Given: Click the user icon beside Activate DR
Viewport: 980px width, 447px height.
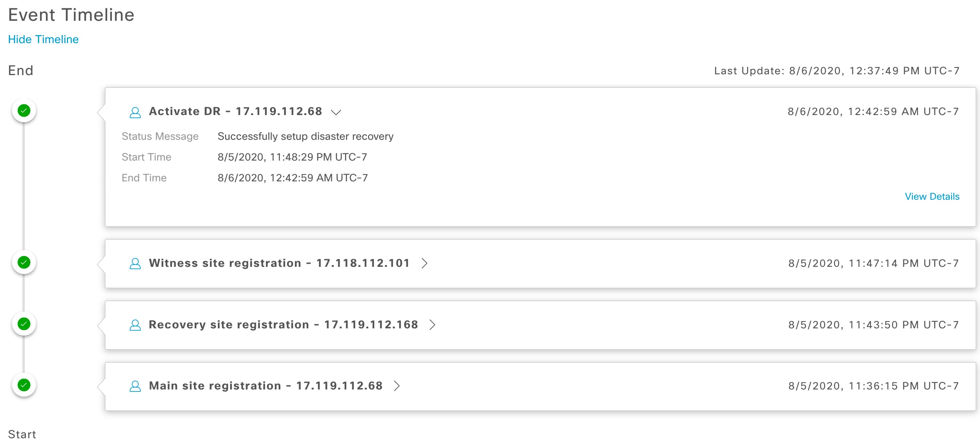Looking at the screenshot, I should (135, 112).
